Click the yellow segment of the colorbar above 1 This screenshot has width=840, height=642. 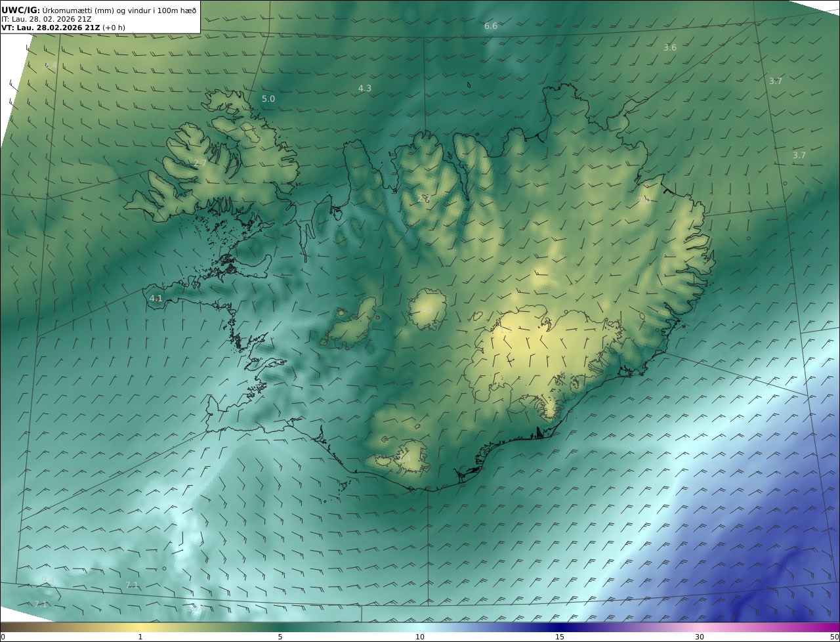pos(140,627)
